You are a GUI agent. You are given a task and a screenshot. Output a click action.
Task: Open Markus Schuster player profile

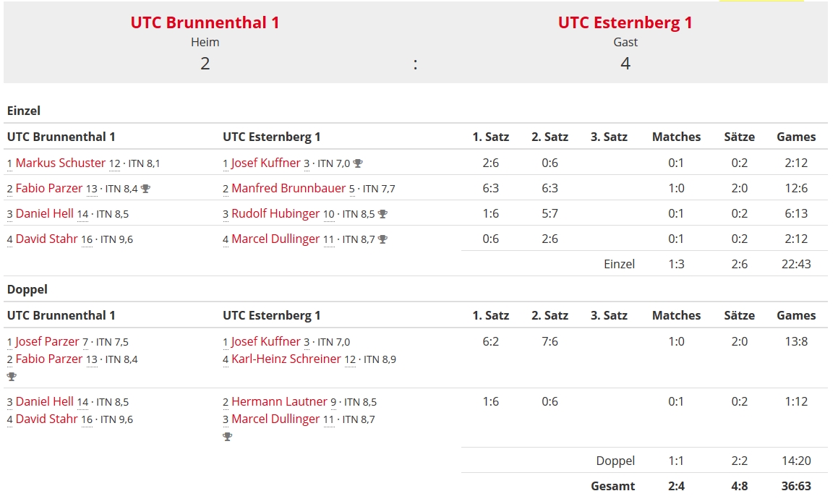[x=61, y=163]
